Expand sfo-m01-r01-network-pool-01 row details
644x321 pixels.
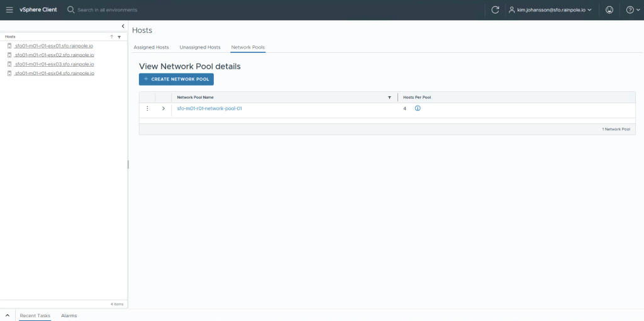pos(164,108)
